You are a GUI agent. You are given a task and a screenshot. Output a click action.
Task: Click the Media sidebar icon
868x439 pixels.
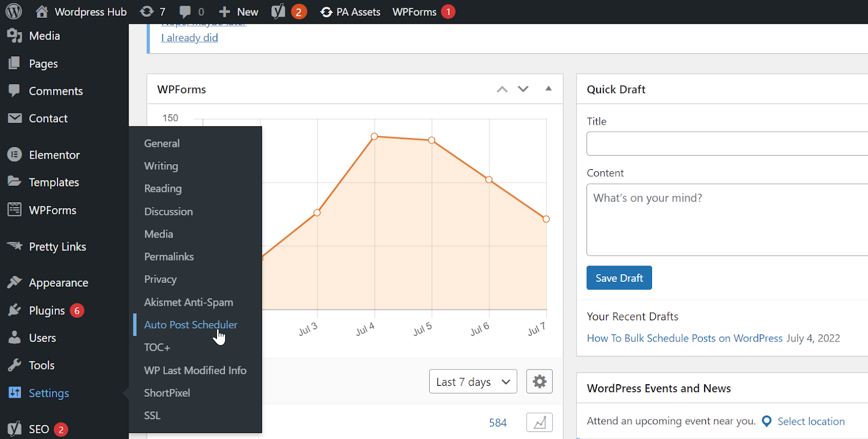(15, 36)
